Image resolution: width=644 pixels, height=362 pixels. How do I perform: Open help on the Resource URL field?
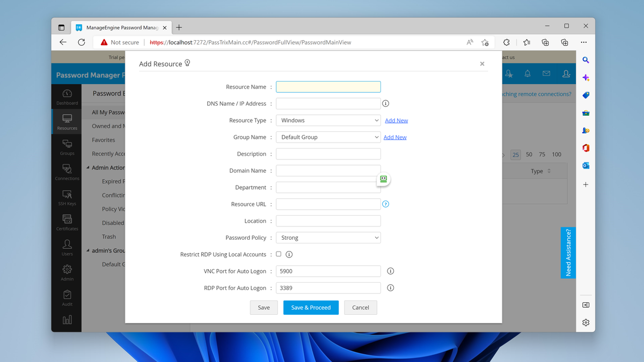pos(385,204)
